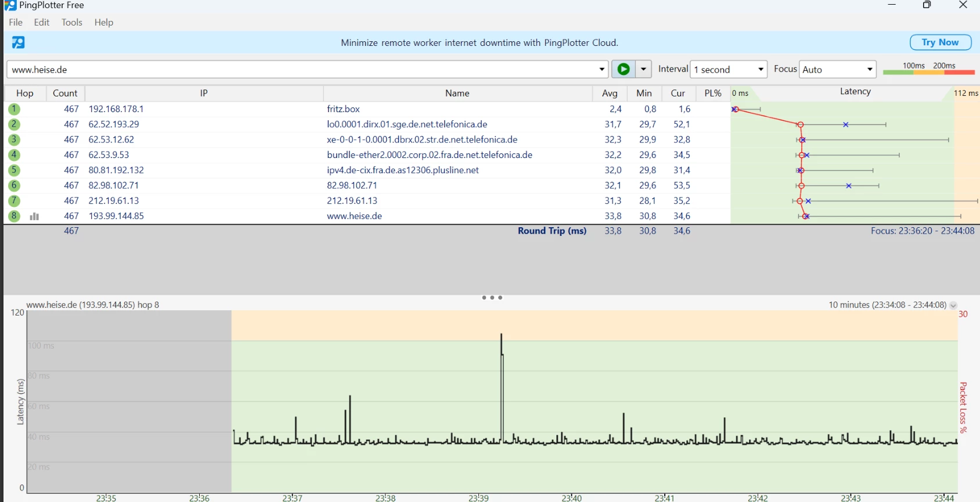980x502 pixels.
Task: Click hop 8 green circle icon
Action: (14, 216)
